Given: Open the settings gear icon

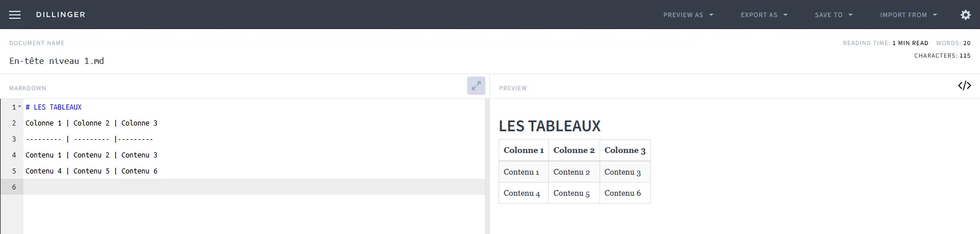Looking at the screenshot, I should (965, 15).
